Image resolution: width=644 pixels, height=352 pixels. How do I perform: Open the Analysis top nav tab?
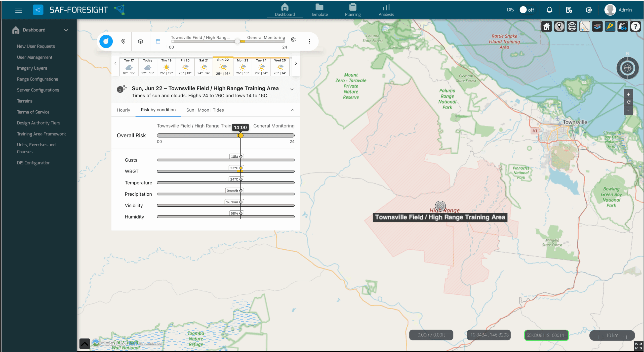pos(386,10)
